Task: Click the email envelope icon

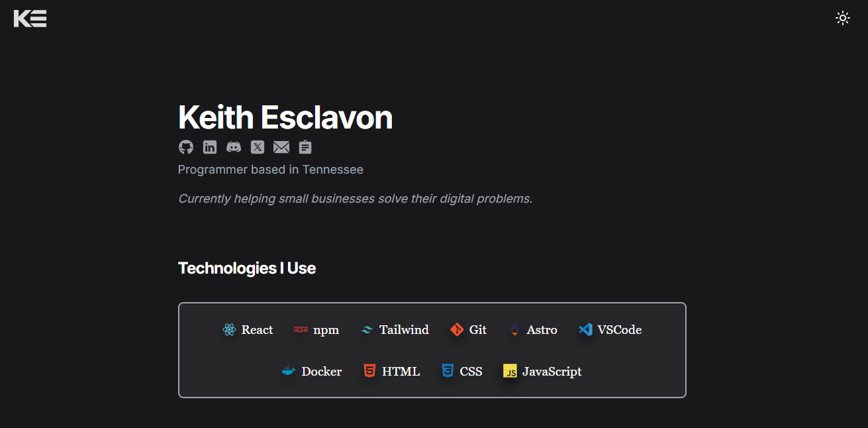Action: [x=281, y=147]
